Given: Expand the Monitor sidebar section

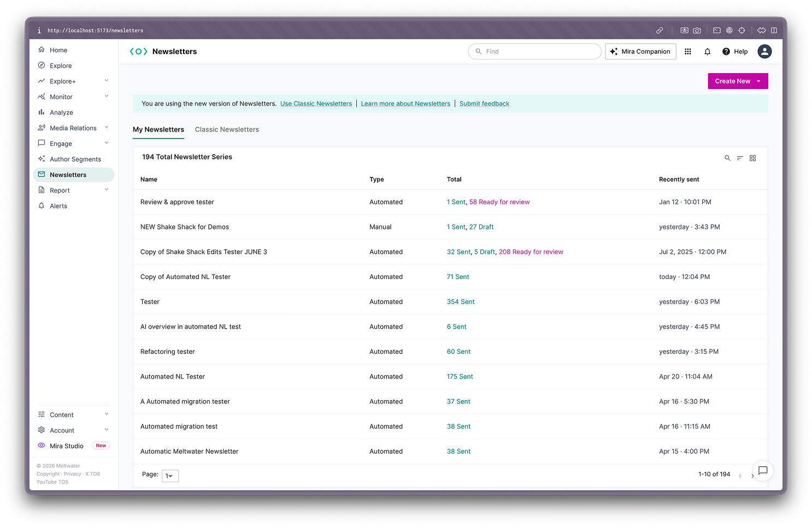Looking at the screenshot, I should tap(107, 96).
